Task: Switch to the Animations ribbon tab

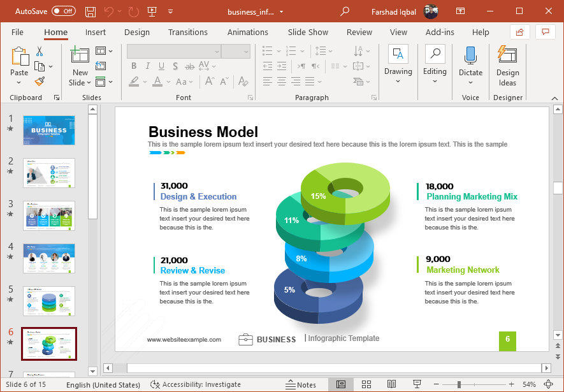Action: (248, 32)
